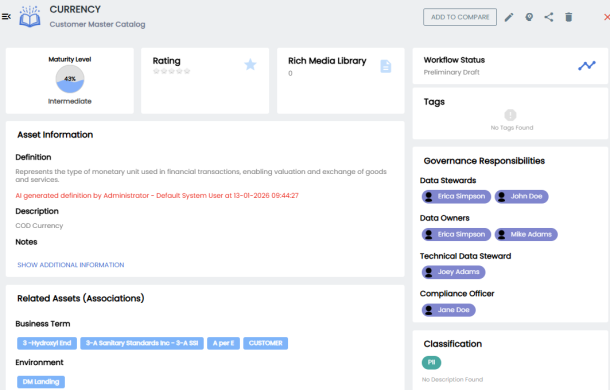Open the DM Landing environment chip
Screen dimensions: 610x390
[41, 382]
